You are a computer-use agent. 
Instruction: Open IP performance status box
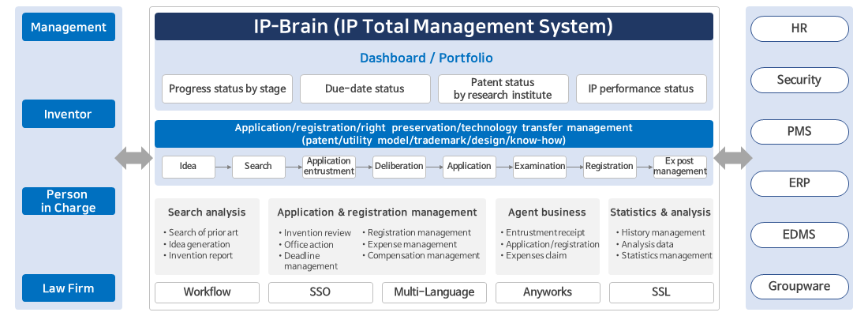641,88
